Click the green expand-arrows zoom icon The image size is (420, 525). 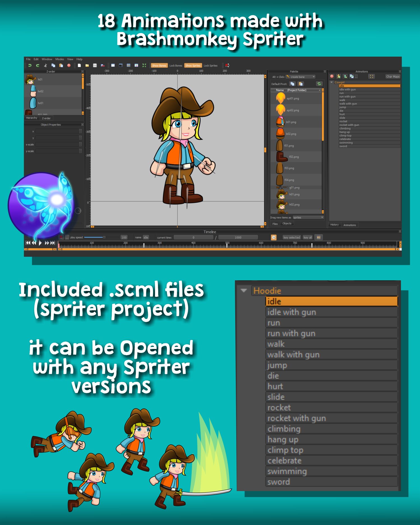coord(144,65)
